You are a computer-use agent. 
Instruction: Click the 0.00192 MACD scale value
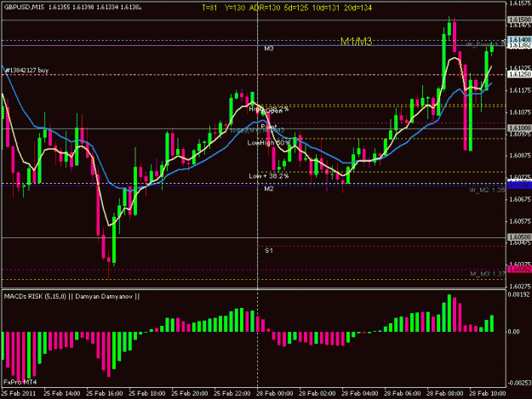(518, 294)
